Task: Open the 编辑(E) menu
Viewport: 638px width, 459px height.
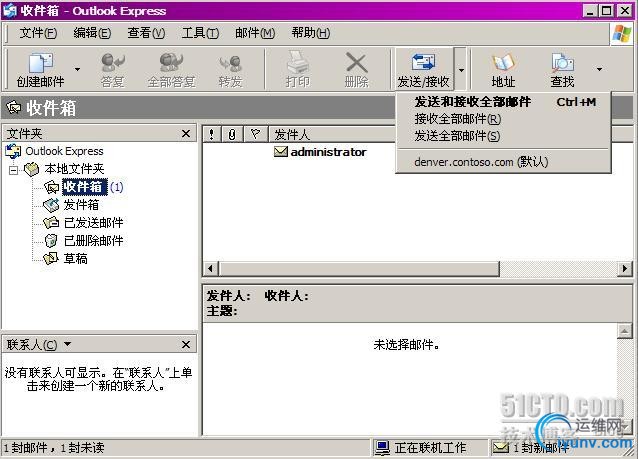Action: tap(92, 33)
